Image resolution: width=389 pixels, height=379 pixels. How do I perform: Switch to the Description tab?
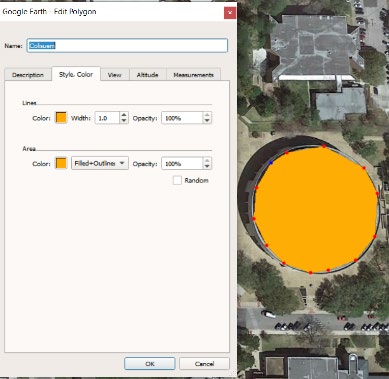[28, 75]
